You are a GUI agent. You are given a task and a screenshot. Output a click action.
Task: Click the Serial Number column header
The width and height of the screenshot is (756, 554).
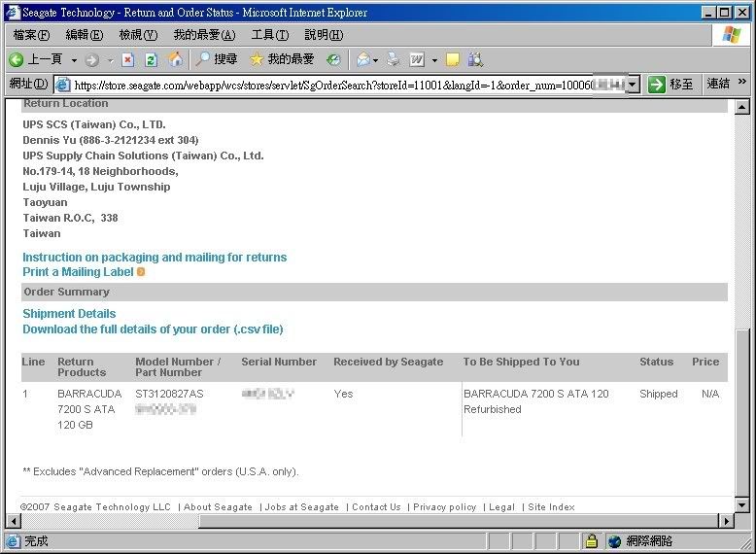point(279,362)
